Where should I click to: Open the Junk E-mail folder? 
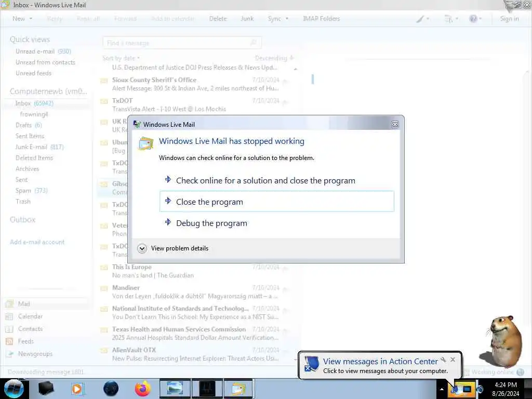coord(39,147)
